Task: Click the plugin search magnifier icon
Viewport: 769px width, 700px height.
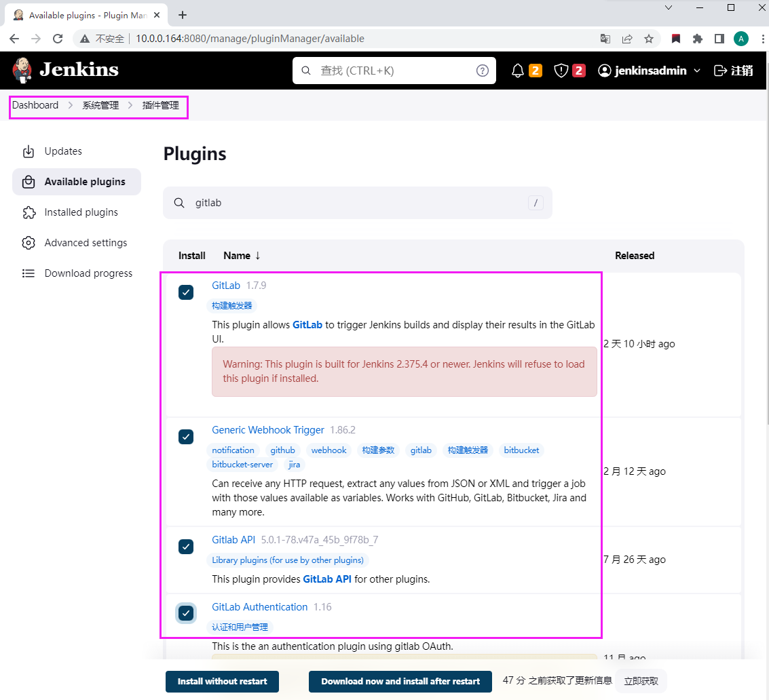Action: pos(179,203)
